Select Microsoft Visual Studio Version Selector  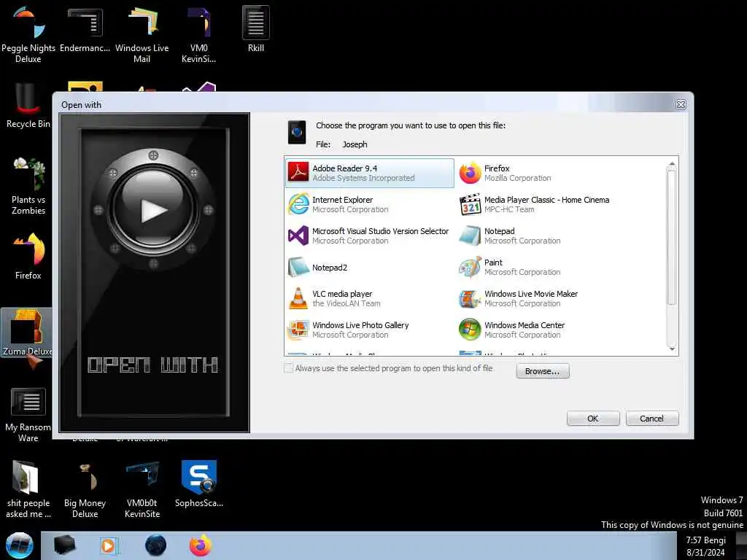point(370,236)
